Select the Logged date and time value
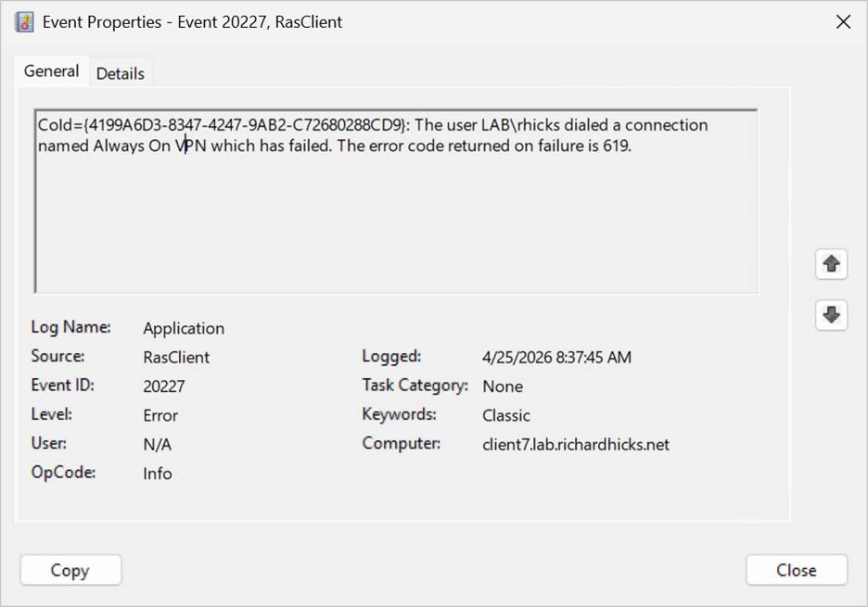The width and height of the screenshot is (868, 607). coord(556,357)
